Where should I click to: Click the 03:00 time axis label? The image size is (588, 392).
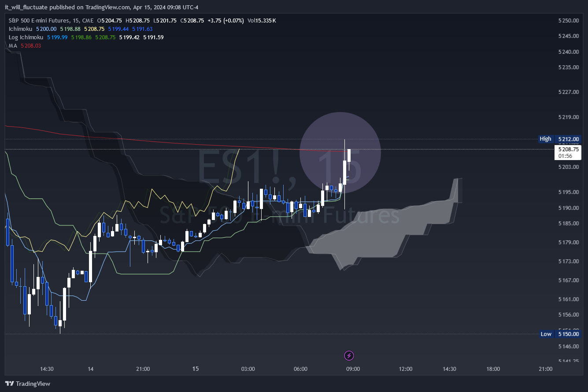[248, 369]
